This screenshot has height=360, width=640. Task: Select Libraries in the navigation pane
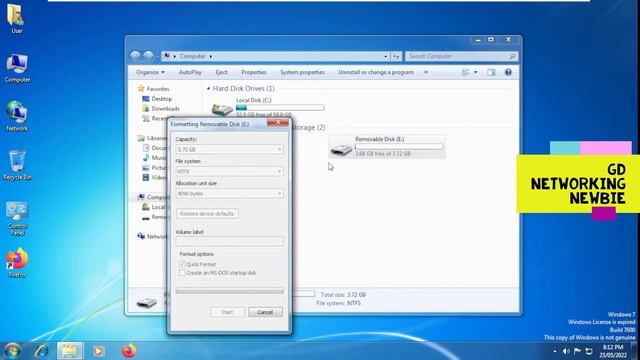point(152,138)
